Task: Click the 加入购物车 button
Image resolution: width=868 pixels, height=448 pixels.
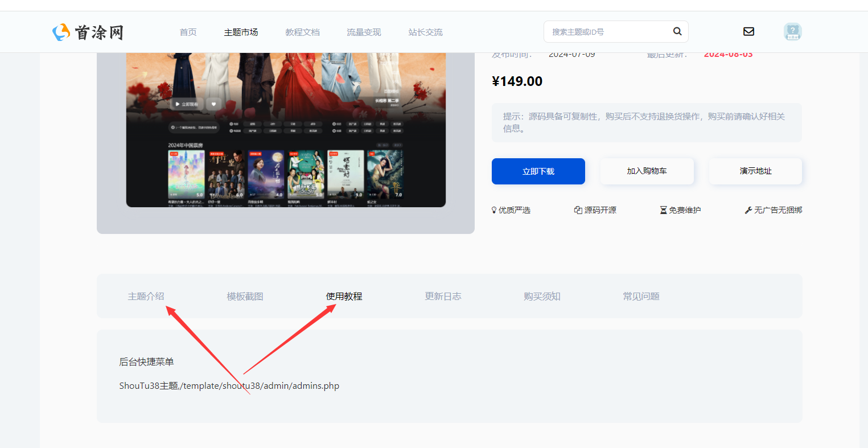Action: pyautogui.click(x=647, y=171)
